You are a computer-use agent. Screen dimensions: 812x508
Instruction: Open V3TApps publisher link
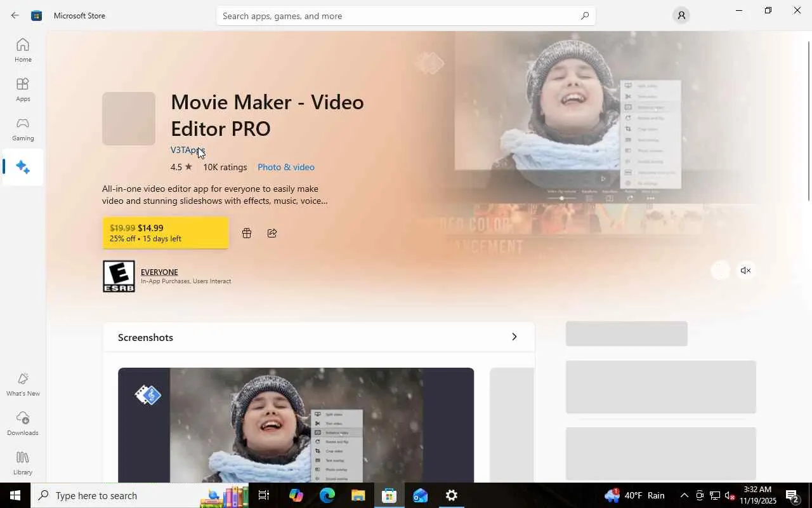[x=188, y=150]
